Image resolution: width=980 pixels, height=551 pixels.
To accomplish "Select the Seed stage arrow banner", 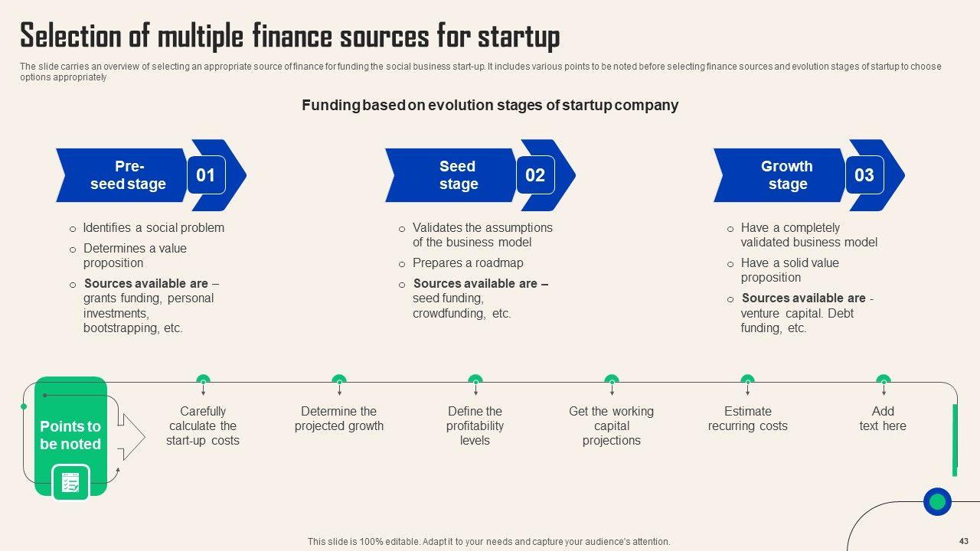I will [x=452, y=175].
